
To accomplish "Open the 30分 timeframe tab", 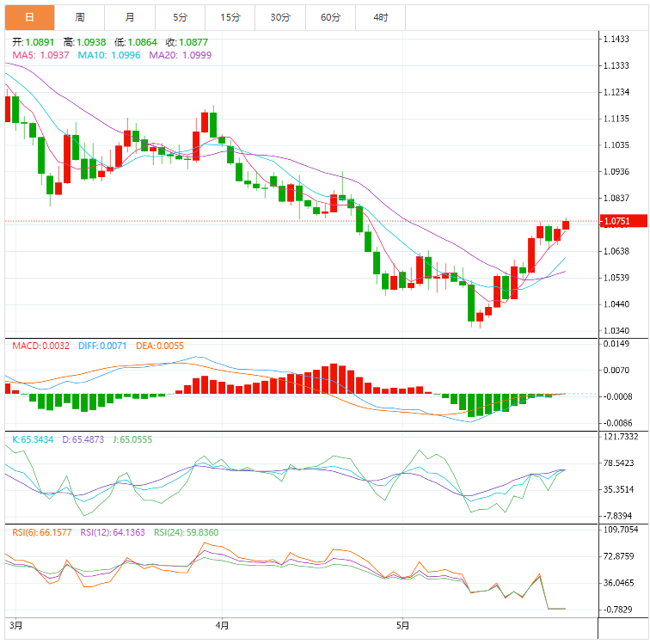I will point(280,17).
